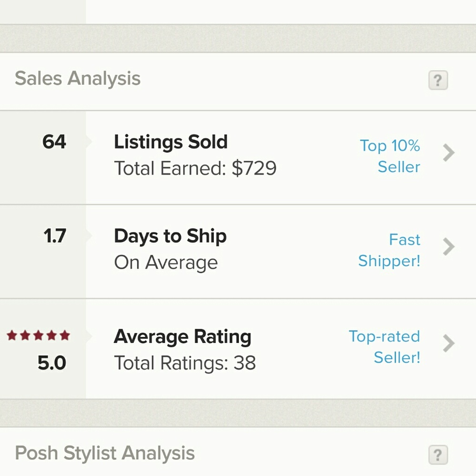This screenshot has width=476, height=476.
Task: Click the 5.0 rating score
Action: (x=52, y=363)
